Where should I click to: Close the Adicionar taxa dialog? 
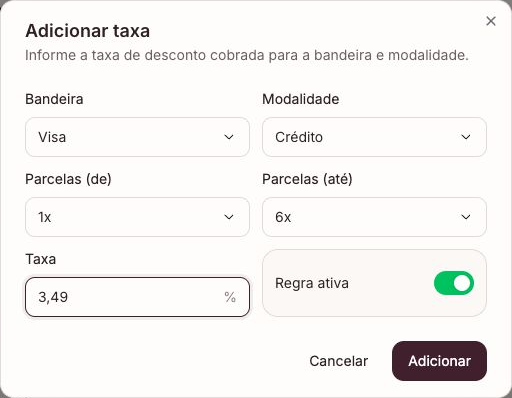[x=491, y=21]
